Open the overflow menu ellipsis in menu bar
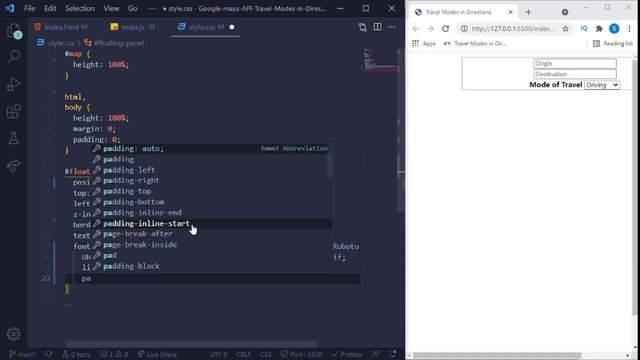 pyautogui.click(x=151, y=8)
